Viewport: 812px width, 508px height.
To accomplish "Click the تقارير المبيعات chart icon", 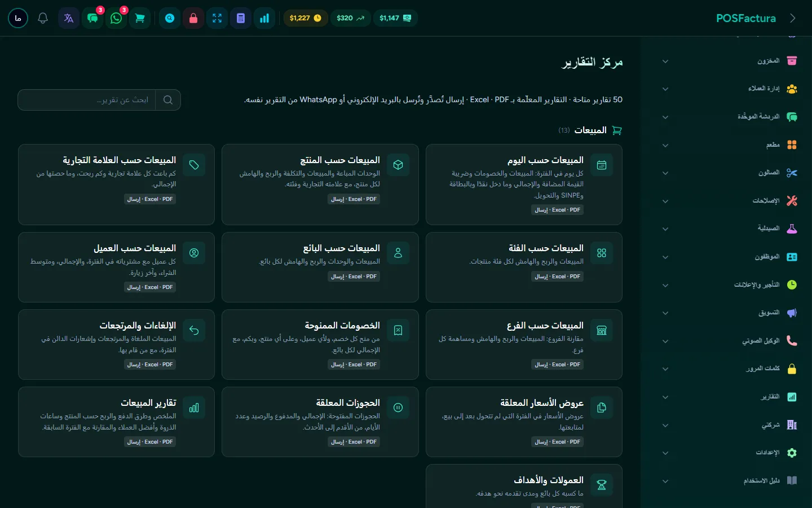I will (194, 408).
